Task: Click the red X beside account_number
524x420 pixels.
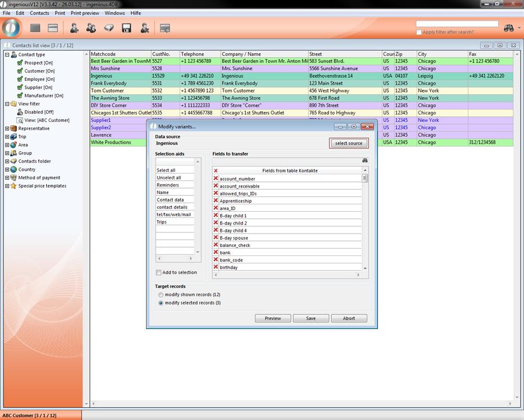Action: click(216, 179)
